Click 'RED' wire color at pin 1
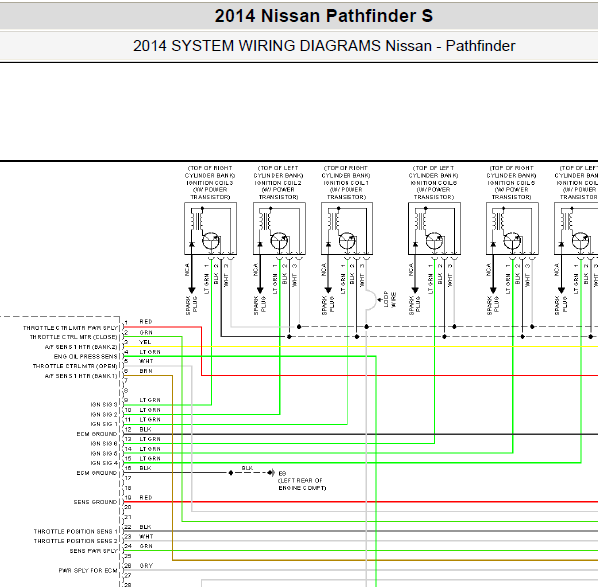The height and width of the screenshot is (587, 598). 146,322
